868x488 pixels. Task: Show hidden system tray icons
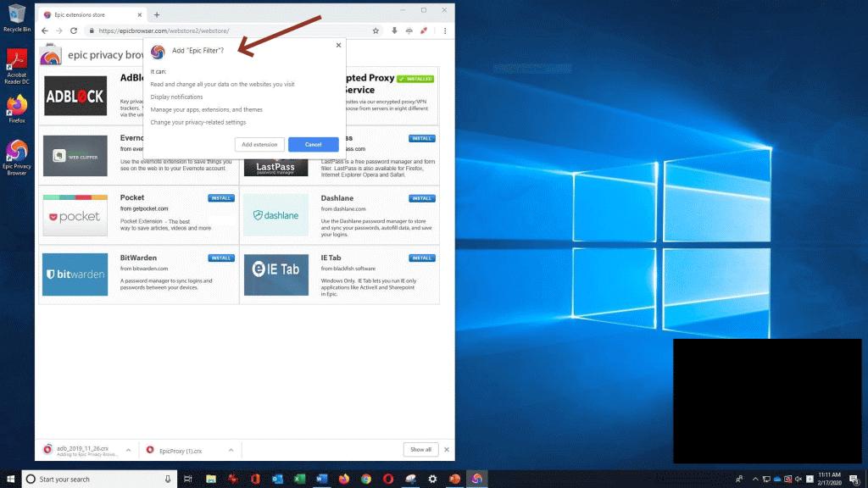755,480
